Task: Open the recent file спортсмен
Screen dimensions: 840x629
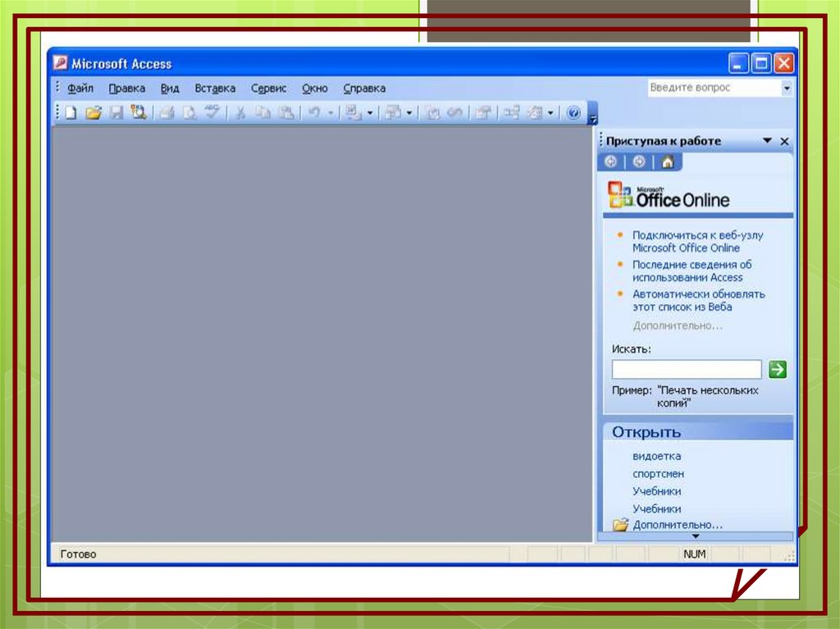Action: [658, 474]
